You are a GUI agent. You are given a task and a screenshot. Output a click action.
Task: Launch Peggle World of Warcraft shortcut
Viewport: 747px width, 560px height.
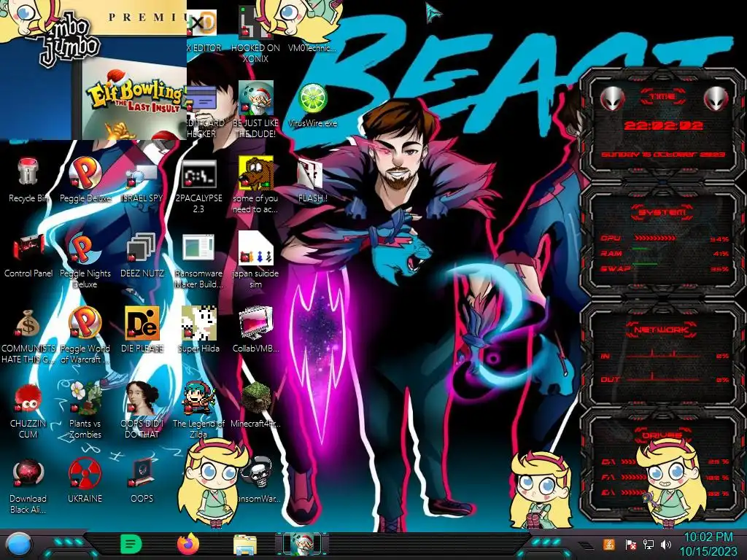click(x=85, y=323)
